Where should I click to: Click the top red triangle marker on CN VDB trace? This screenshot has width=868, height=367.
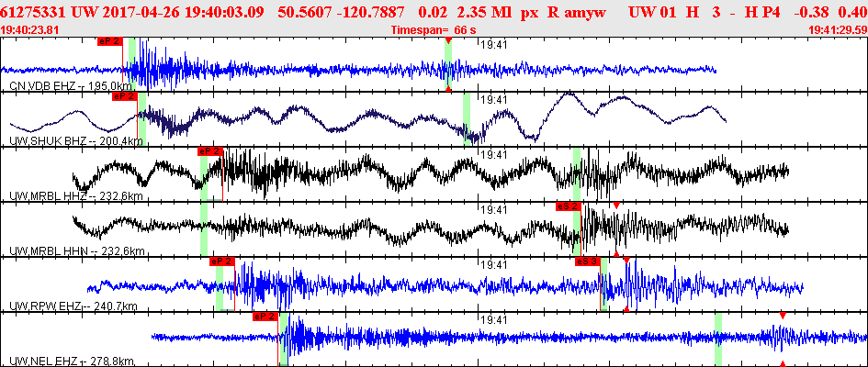[x=448, y=40]
